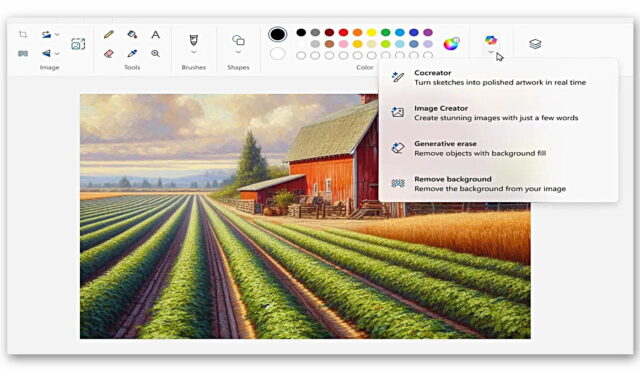
Task: Pick the gold palette swatch
Action: [x=358, y=44]
